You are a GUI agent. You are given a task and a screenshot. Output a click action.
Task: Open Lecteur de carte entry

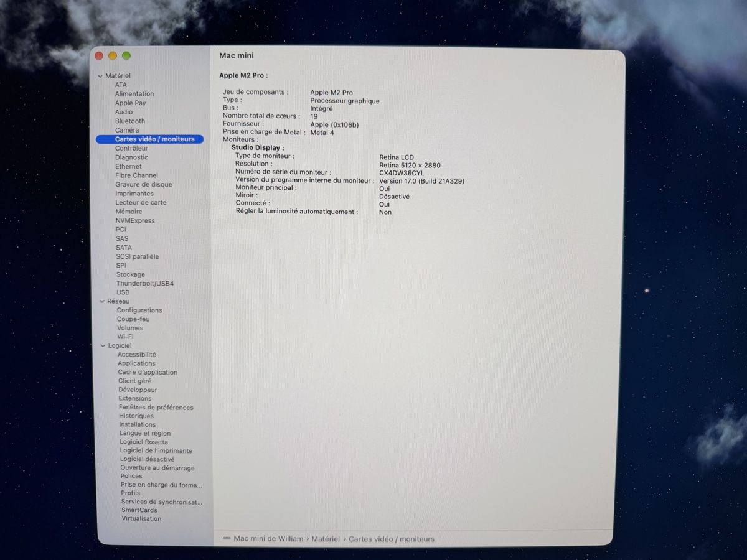(141, 202)
